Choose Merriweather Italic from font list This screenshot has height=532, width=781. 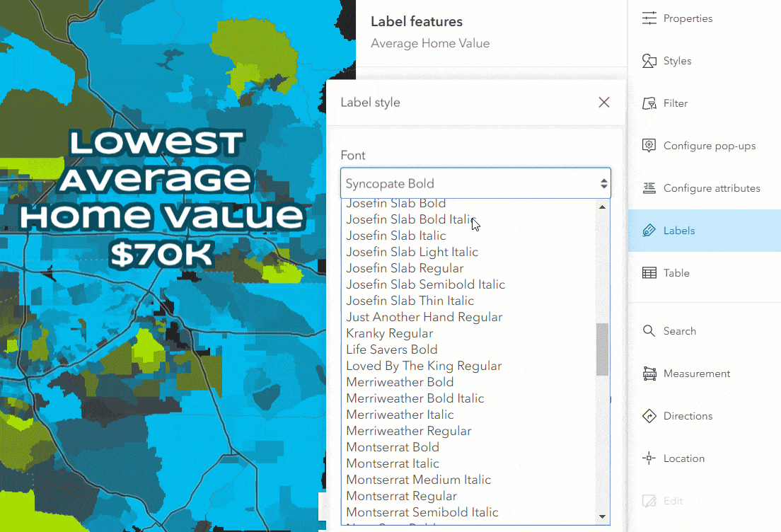click(400, 415)
